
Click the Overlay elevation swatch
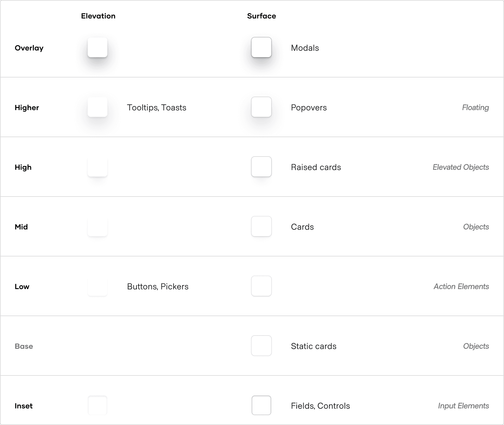(97, 47)
